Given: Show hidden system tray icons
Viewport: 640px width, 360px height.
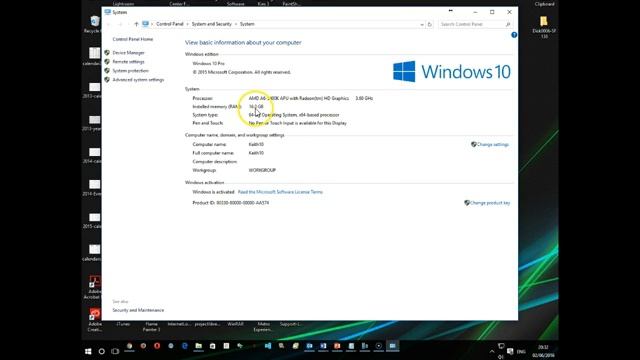Looking at the screenshot, I should [492, 351].
